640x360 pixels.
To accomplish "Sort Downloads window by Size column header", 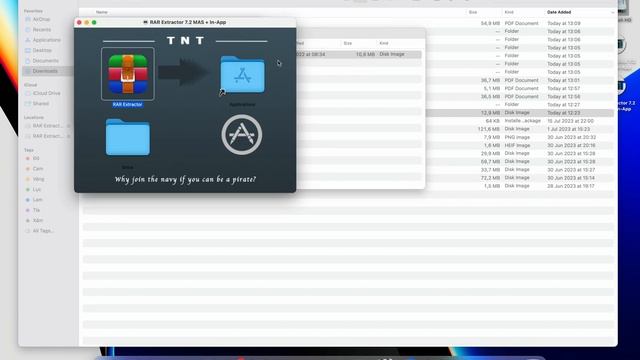I will [473, 12].
